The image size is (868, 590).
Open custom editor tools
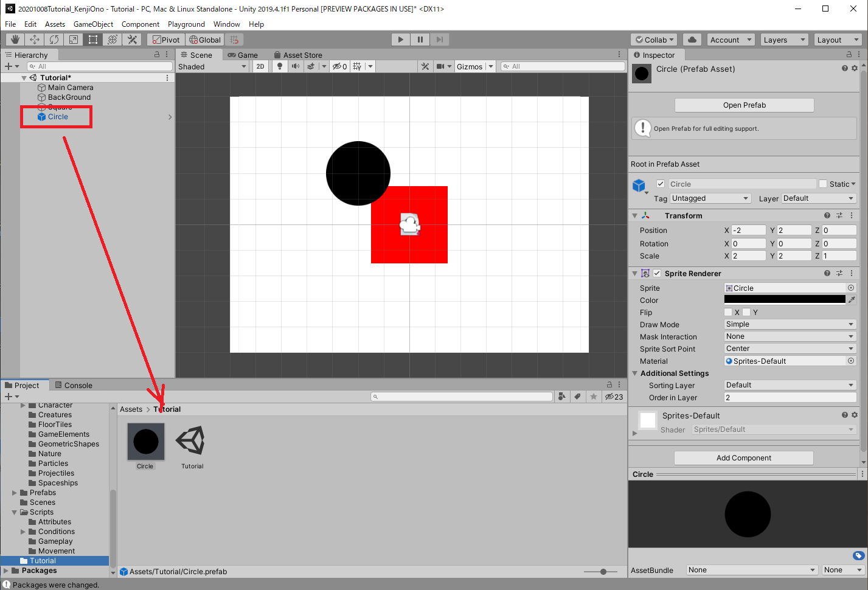point(132,40)
